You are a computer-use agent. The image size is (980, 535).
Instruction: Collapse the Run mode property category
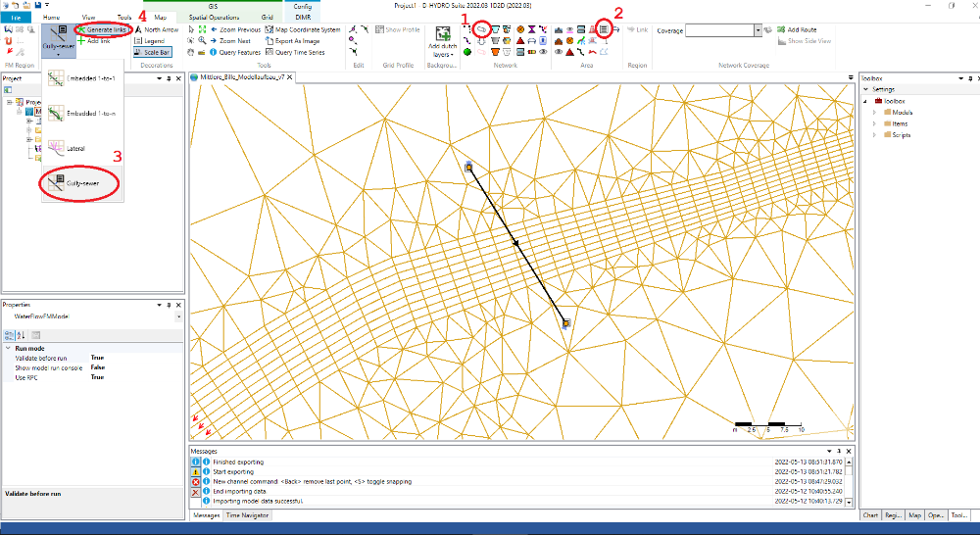click(x=8, y=348)
